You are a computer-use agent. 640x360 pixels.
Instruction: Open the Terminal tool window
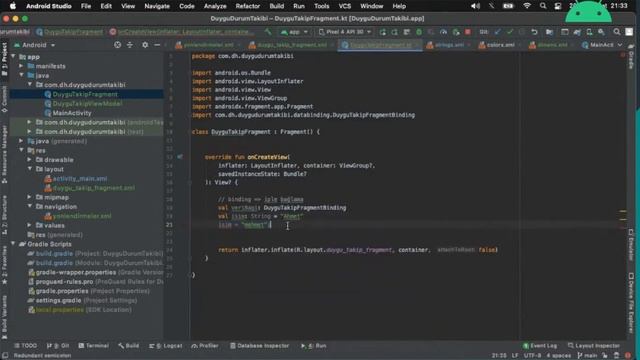coord(93,346)
